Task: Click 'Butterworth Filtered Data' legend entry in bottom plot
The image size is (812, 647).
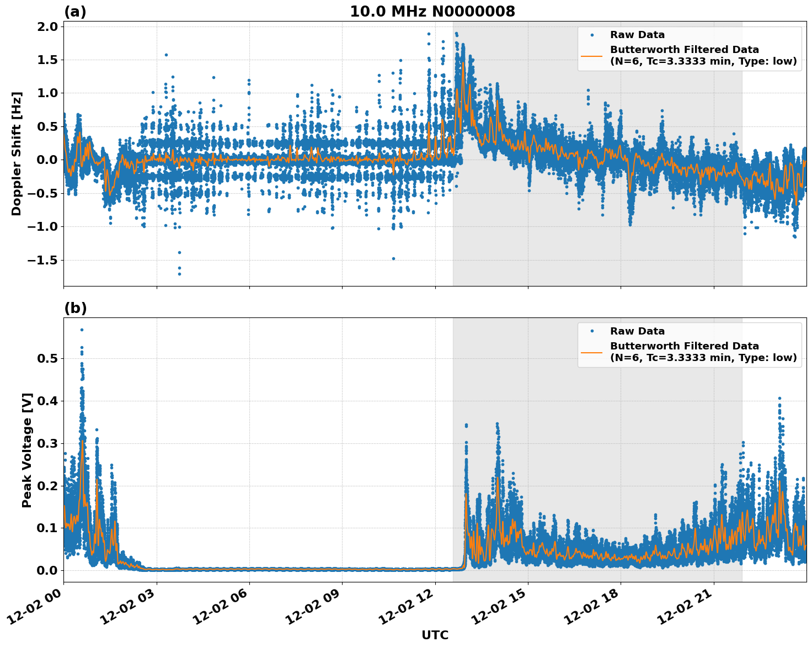Action: tap(703, 352)
